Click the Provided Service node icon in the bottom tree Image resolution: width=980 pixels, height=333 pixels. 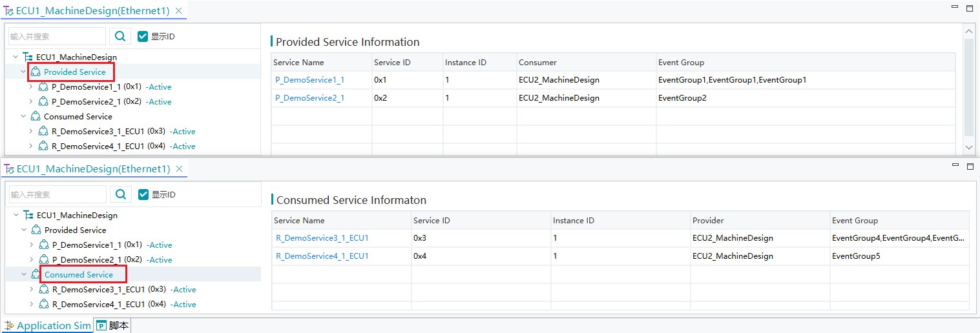tap(36, 230)
